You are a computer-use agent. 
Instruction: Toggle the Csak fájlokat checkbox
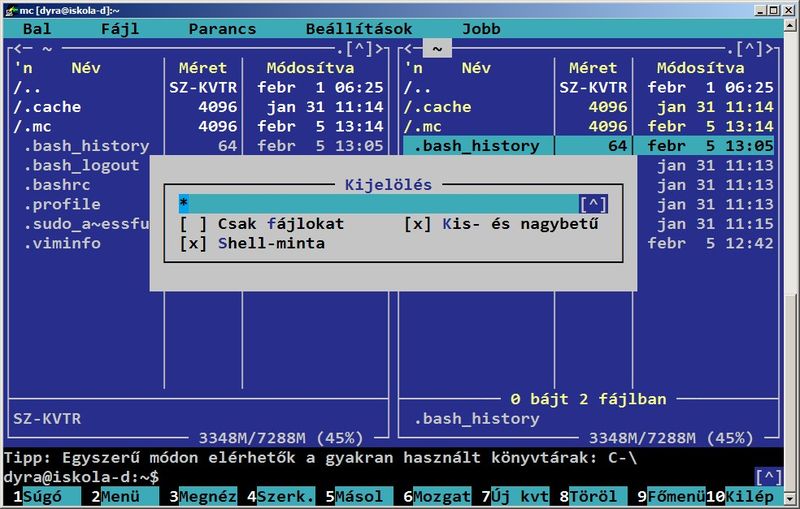pyautogui.click(x=193, y=224)
